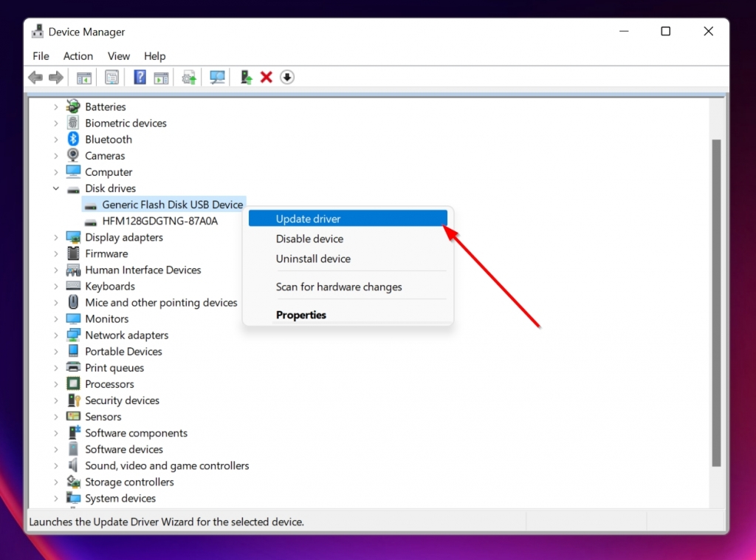Click the vertical scrollbar thumb

coord(717,296)
